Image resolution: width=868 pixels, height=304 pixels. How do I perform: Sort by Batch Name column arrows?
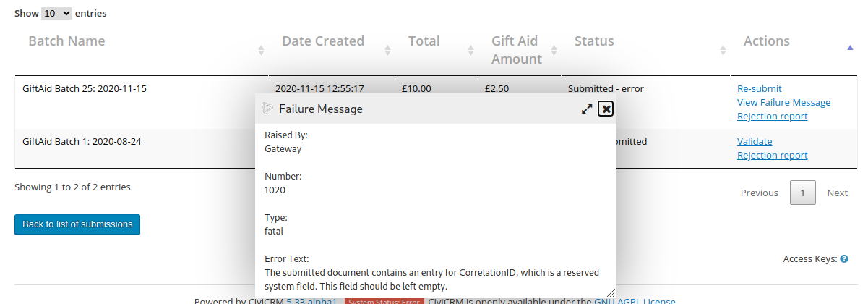[x=261, y=50]
